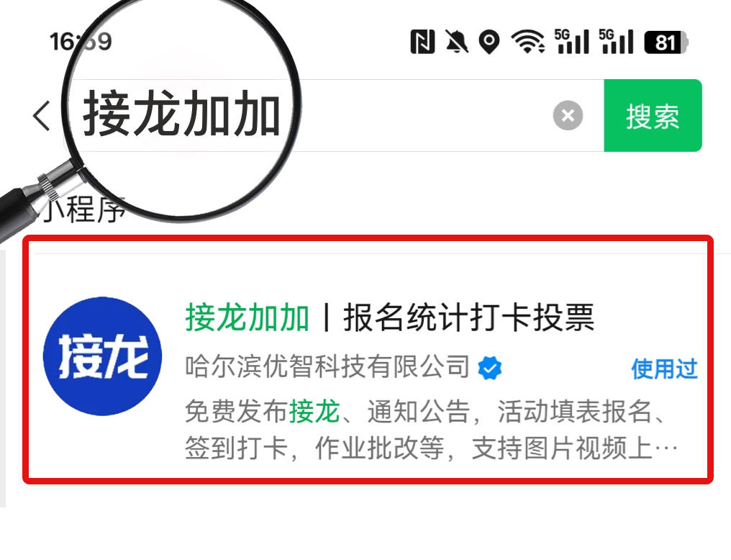Tap the muted bell notification icon
Viewport: 731px width, 560px height.
point(456,42)
